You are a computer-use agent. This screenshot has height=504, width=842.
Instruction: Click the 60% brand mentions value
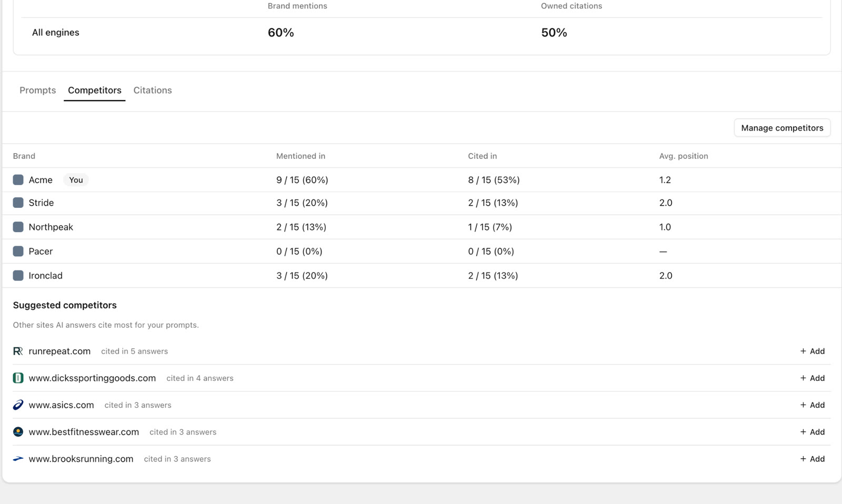(281, 33)
